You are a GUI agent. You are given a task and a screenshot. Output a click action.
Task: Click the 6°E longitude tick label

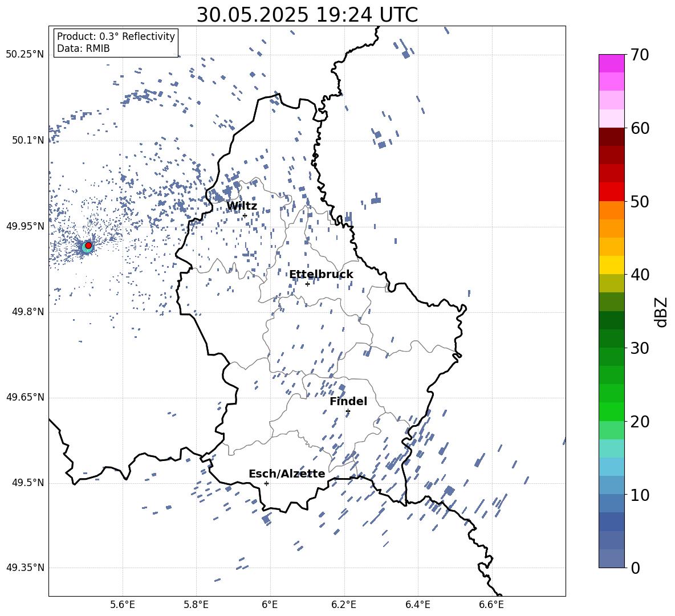click(270, 605)
